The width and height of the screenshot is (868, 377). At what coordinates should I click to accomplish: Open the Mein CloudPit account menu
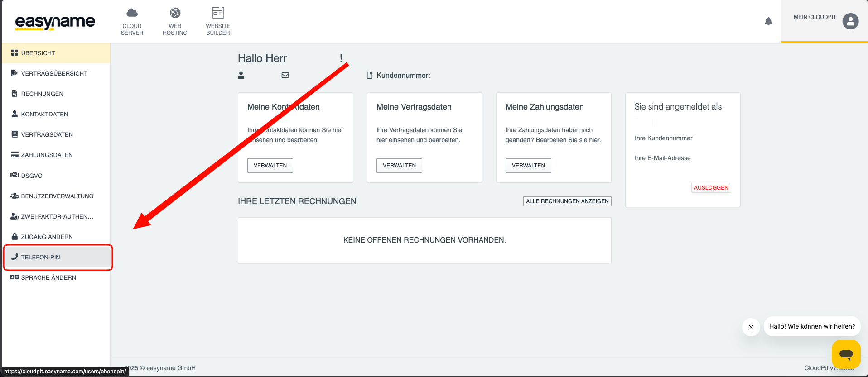pos(815,17)
